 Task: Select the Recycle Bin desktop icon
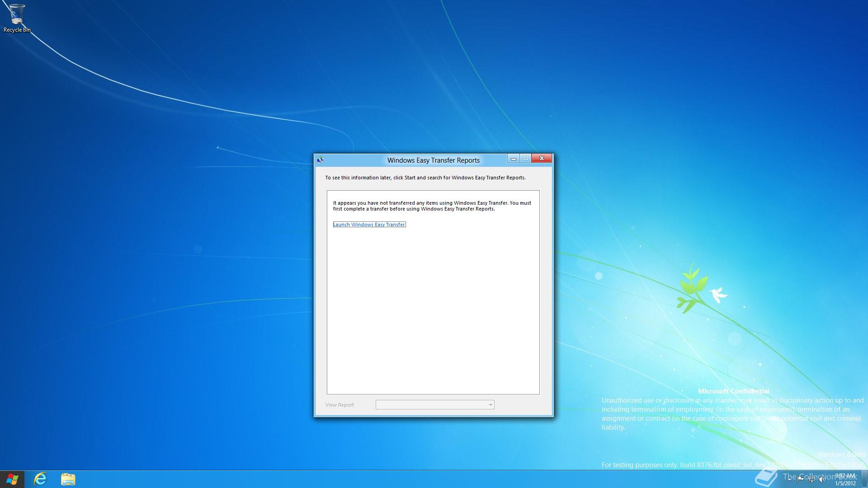point(17,19)
